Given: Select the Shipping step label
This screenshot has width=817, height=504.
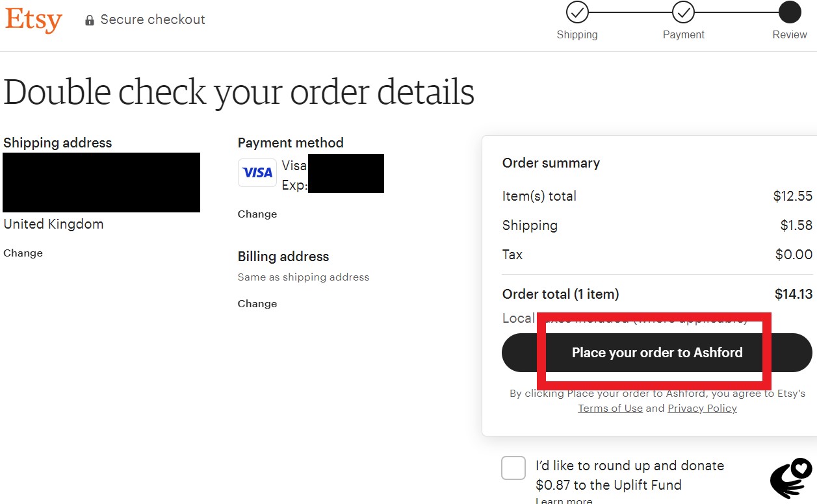Looking at the screenshot, I should 577,34.
